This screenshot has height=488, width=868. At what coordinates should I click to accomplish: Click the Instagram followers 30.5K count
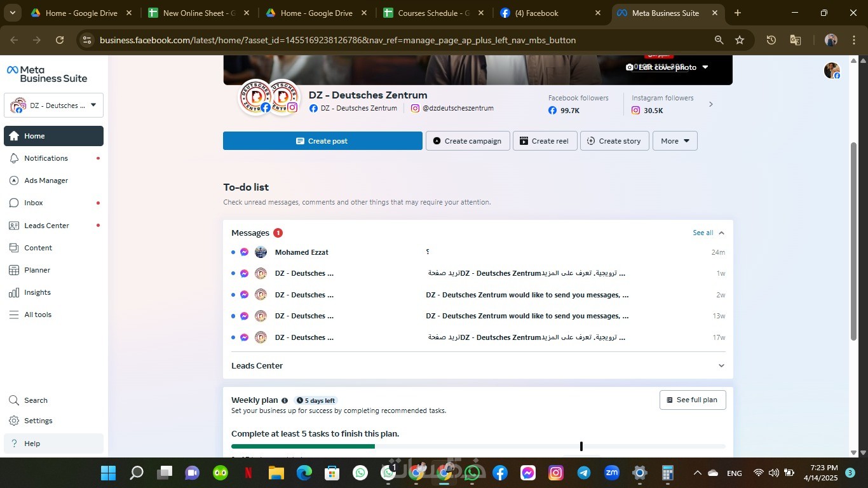[653, 111]
